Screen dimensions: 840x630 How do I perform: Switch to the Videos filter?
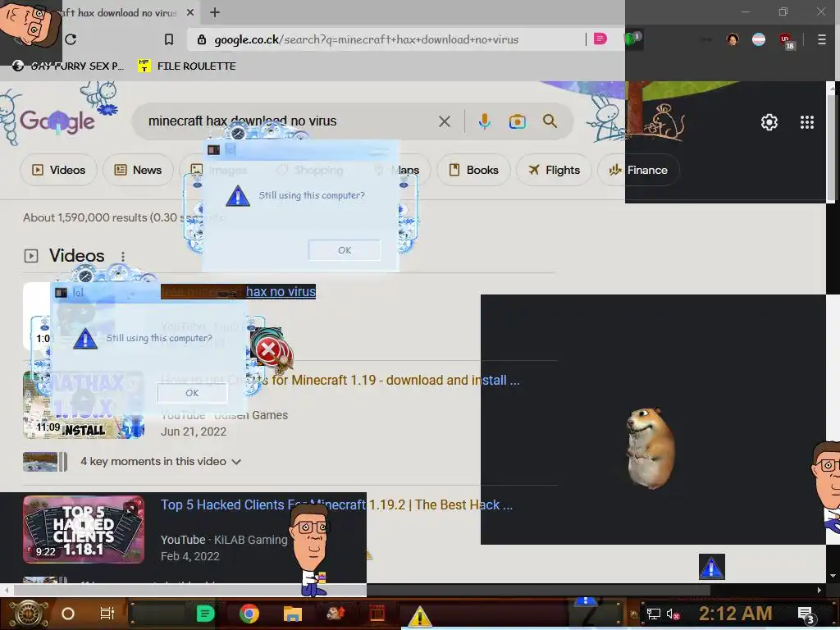(x=58, y=171)
